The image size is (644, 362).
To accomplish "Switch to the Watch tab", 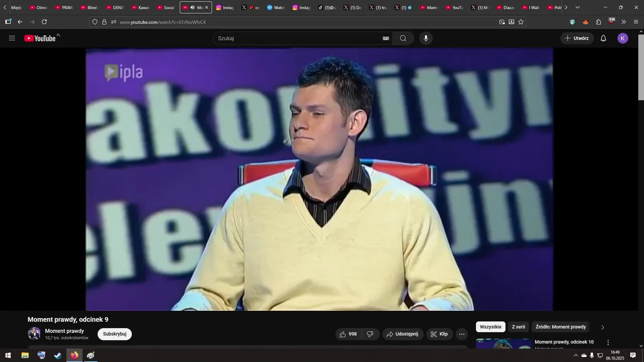I will (277, 8).
